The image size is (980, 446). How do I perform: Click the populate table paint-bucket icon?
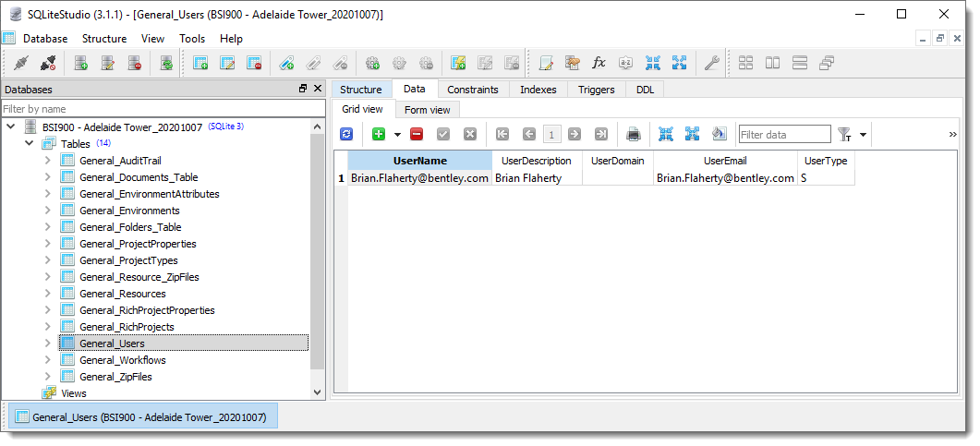pos(720,134)
